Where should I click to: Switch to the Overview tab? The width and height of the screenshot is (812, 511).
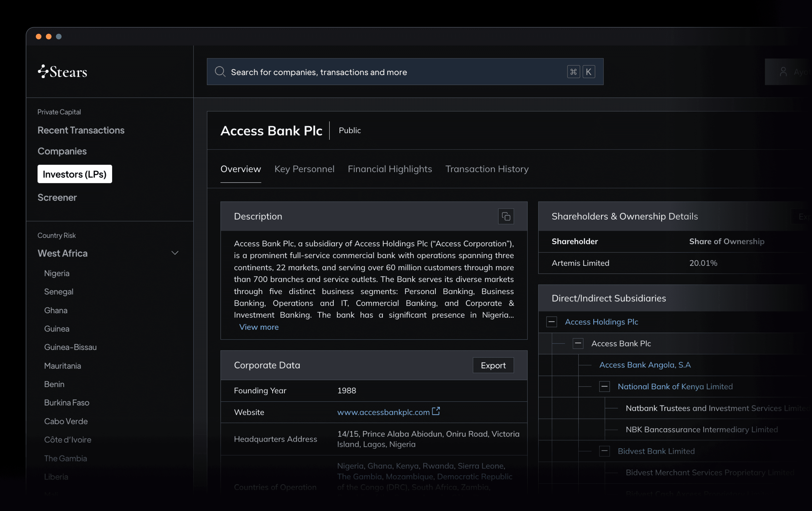point(240,169)
